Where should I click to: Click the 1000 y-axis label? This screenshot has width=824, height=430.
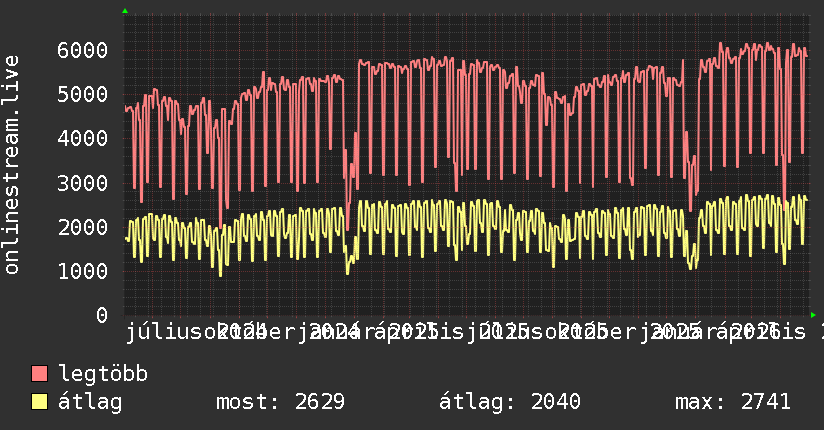(83, 271)
